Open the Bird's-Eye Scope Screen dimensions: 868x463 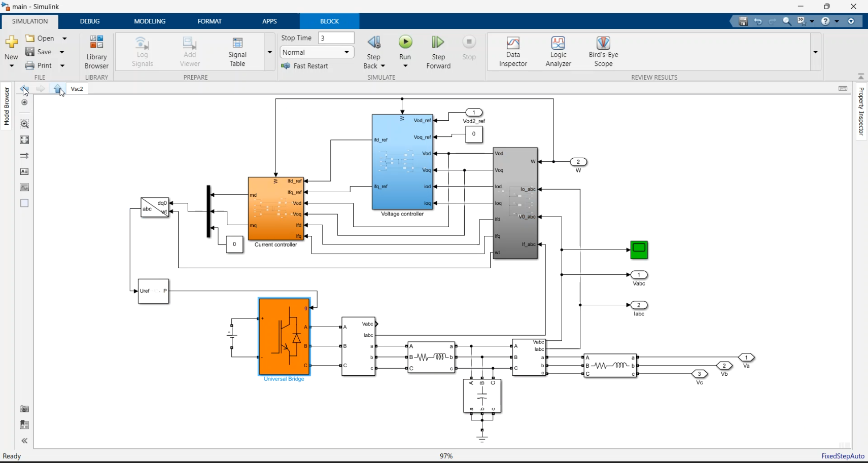click(x=603, y=52)
